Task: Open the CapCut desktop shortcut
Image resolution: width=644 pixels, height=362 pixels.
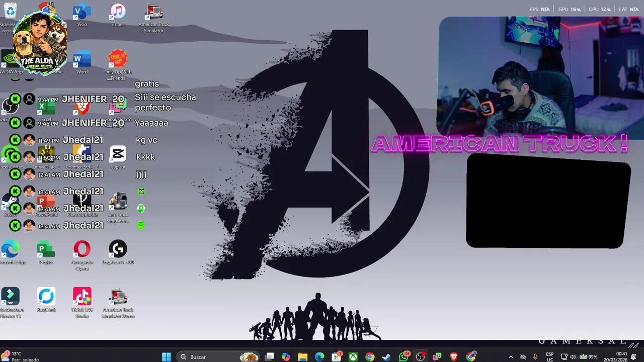Action: pyautogui.click(x=118, y=157)
